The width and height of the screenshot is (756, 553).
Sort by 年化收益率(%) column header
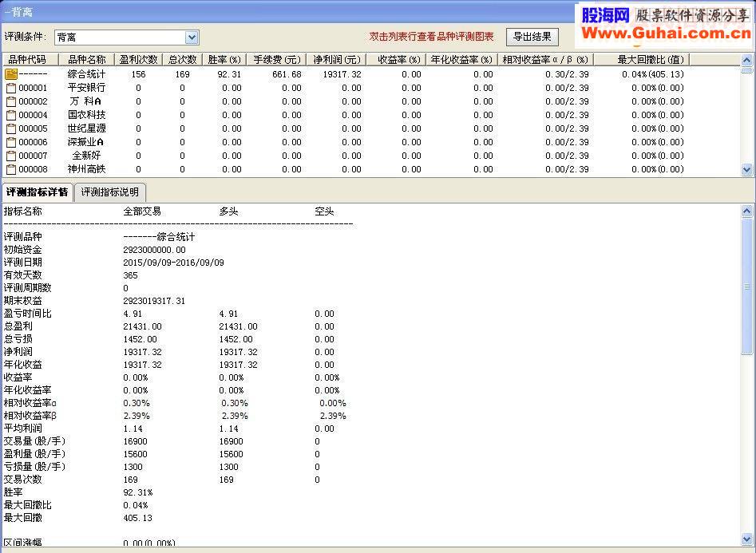[462, 59]
